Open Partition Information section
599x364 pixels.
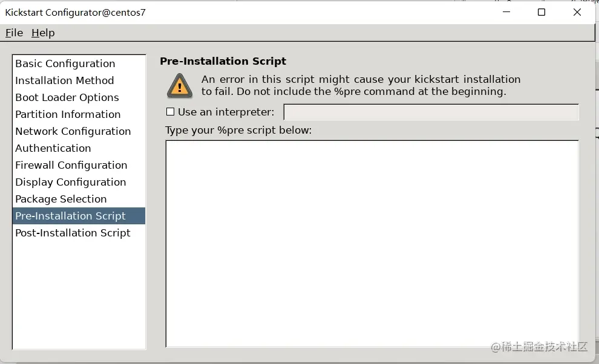79,114
